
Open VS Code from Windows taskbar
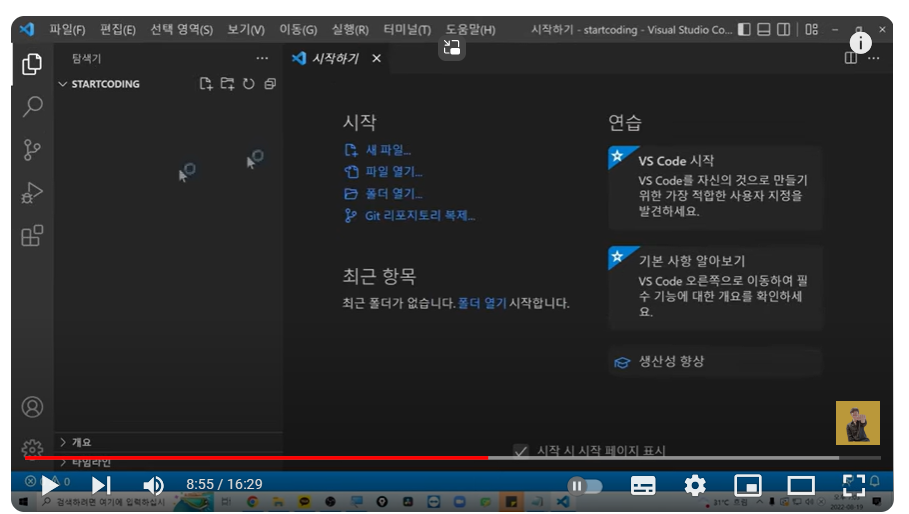point(562,502)
